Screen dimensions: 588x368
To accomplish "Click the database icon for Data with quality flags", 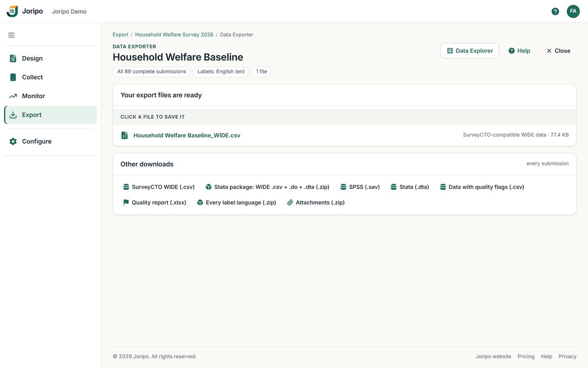I will (443, 187).
